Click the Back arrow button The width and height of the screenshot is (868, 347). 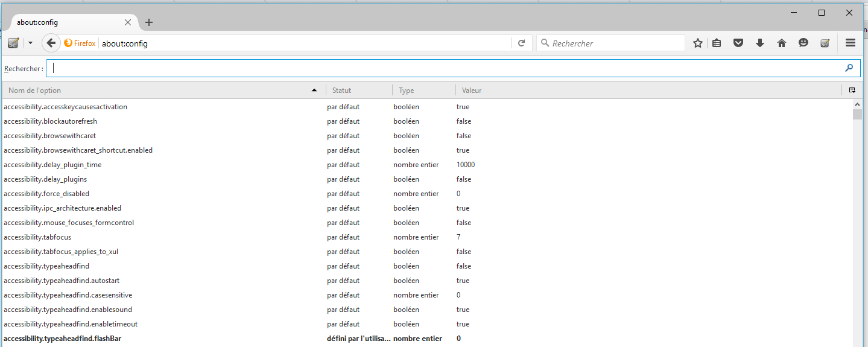(x=51, y=43)
